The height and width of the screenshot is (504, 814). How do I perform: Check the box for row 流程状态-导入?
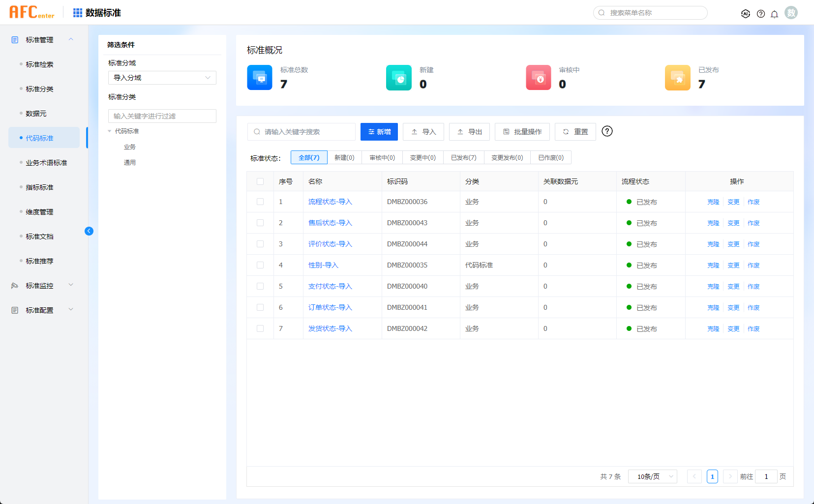click(x=260, y=202)
